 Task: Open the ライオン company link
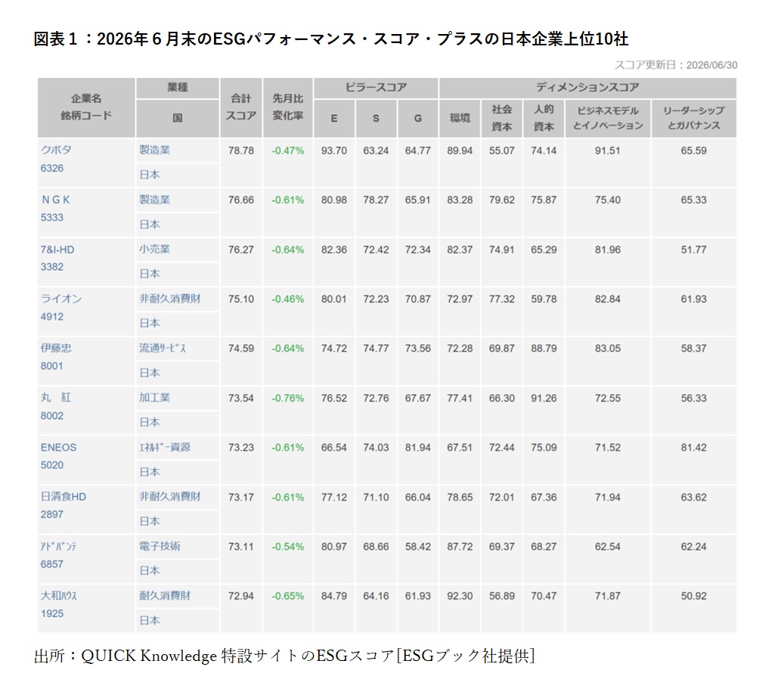[x=61, y=299]
